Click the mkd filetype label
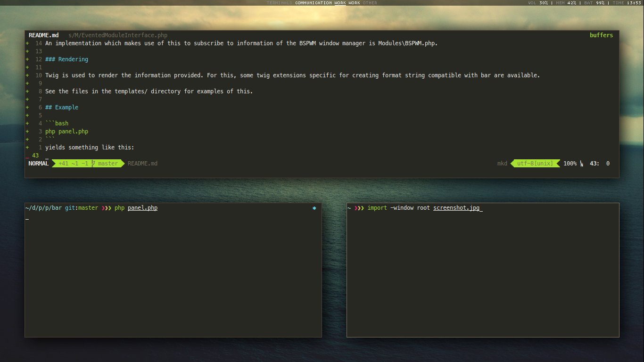The image size is (644, 362). pos(502,164)
